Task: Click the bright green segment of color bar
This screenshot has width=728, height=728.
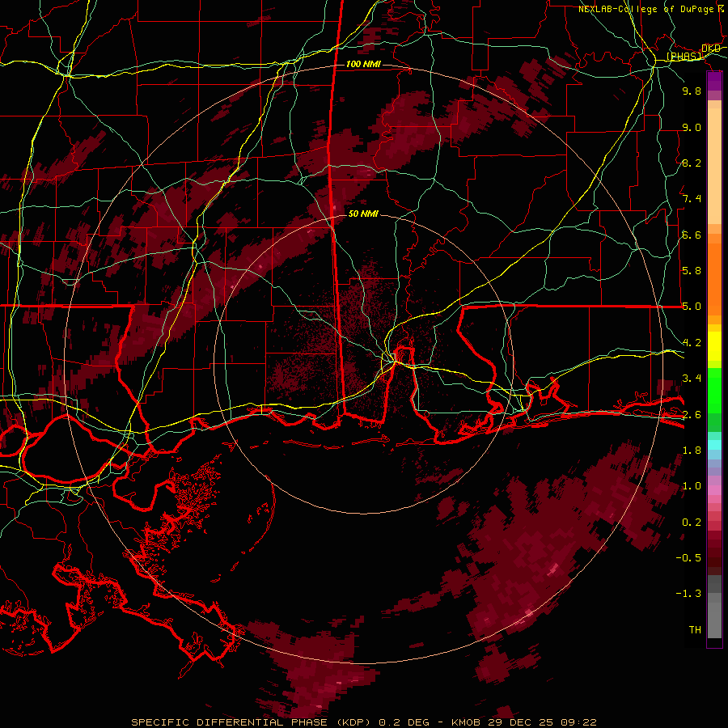Action: [x=714, y=389]
